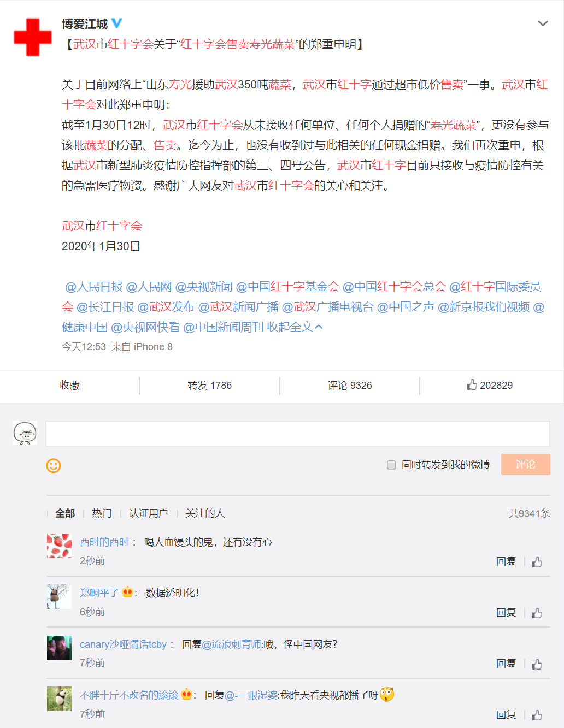Click the 今天12:53 post timestamp

click(x=84, y=347)
